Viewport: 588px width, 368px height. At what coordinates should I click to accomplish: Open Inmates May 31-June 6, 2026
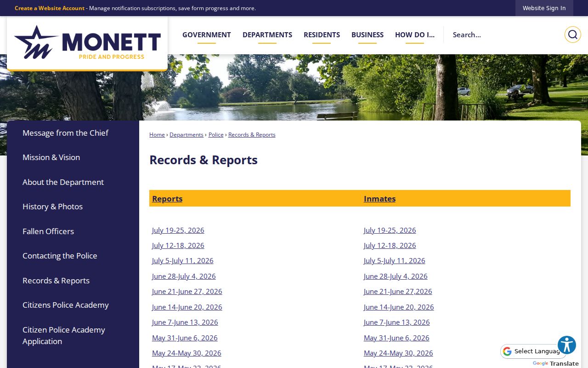396,338
